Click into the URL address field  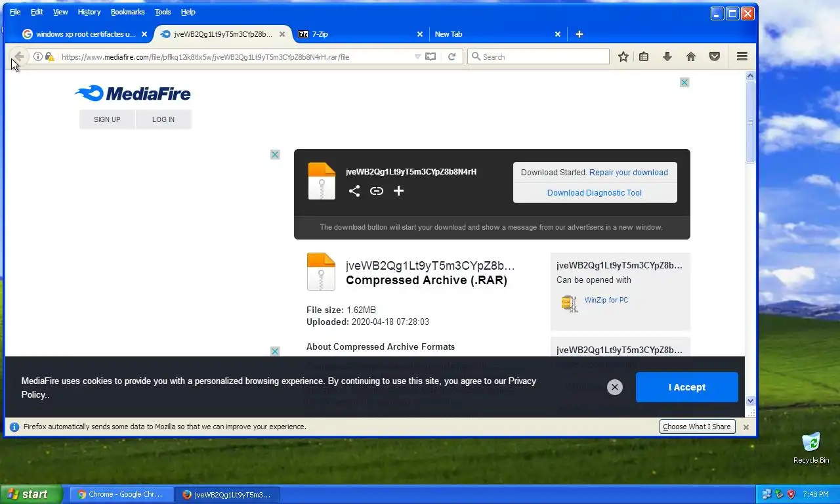[x=236, y=56]
